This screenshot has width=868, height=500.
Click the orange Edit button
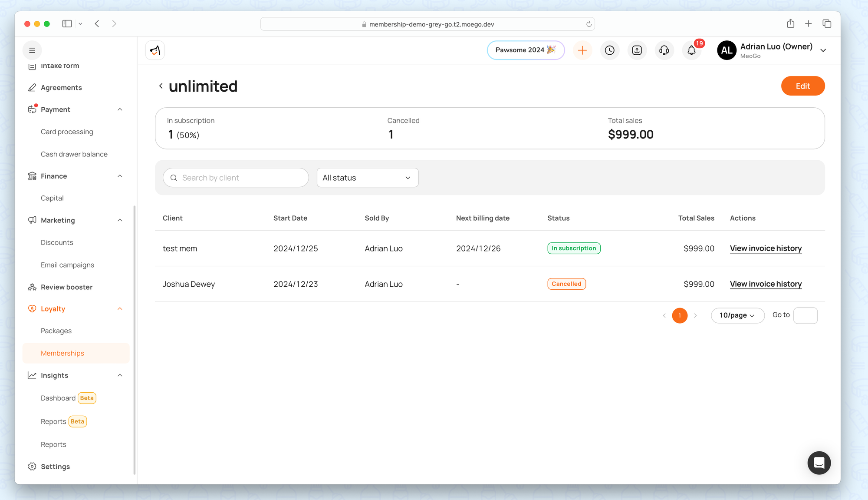[802, 86]
